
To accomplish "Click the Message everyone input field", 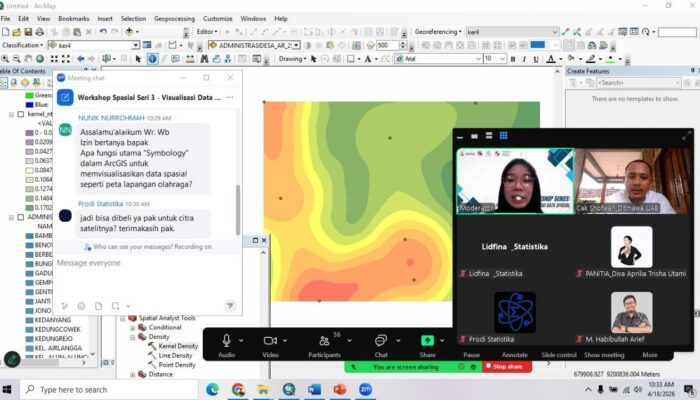I will [147, 263].
